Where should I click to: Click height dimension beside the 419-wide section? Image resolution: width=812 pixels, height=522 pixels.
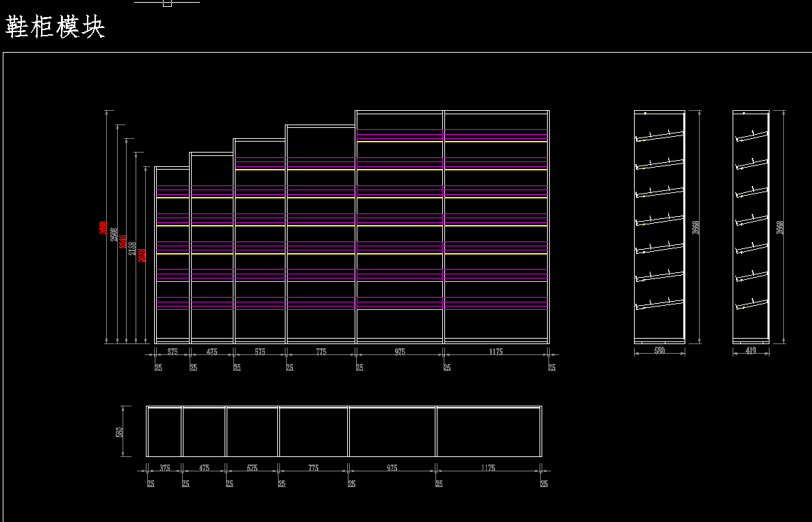coord(780,228)
